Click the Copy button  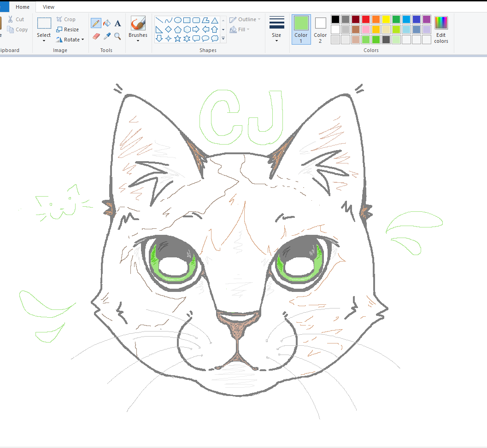tap(18, 29)
